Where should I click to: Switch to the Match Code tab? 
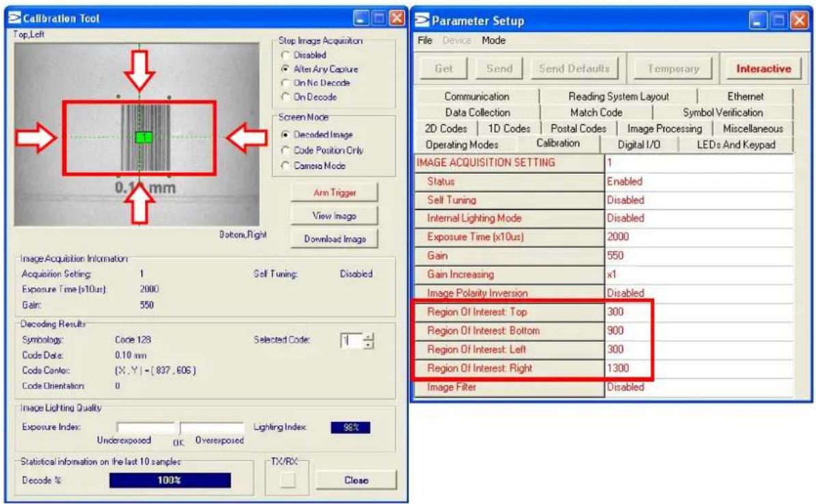596,112
